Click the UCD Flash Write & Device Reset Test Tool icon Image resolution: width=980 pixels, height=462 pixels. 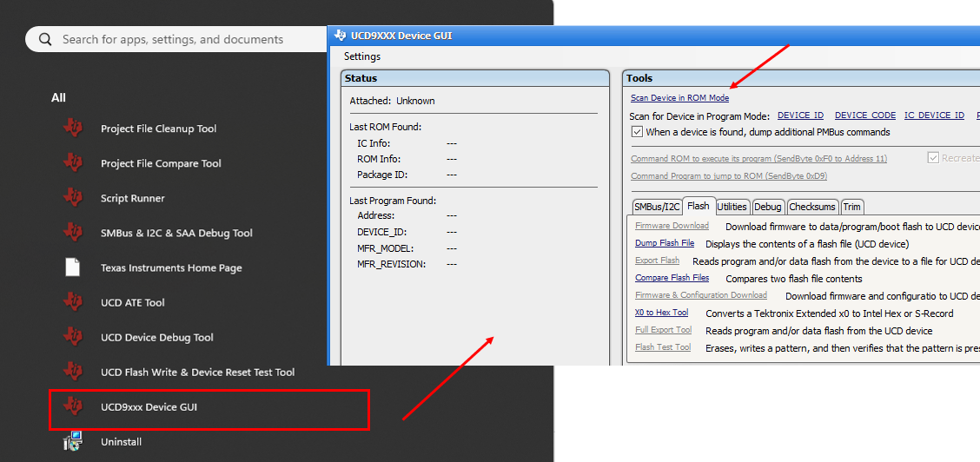coord(73,372)
